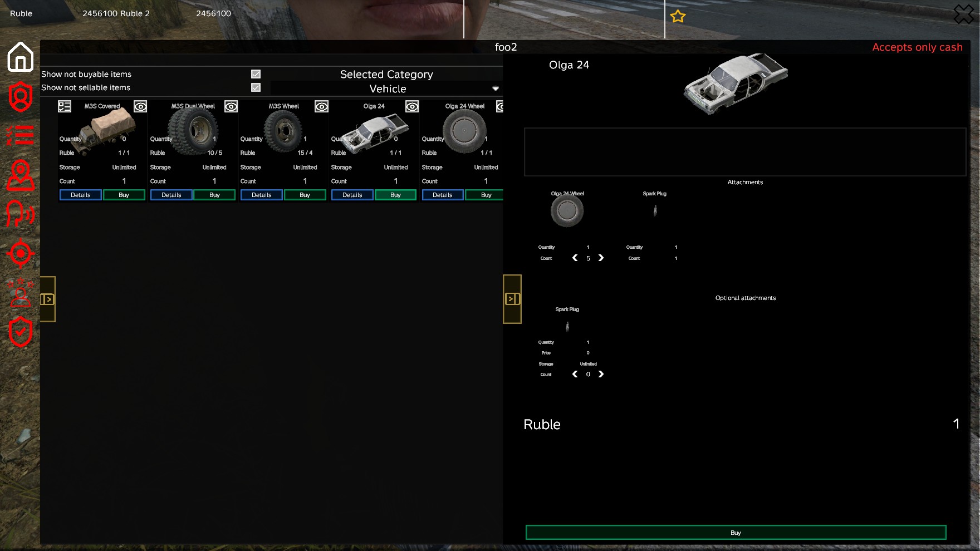Open Details for Olga 24

pos(352,195)
